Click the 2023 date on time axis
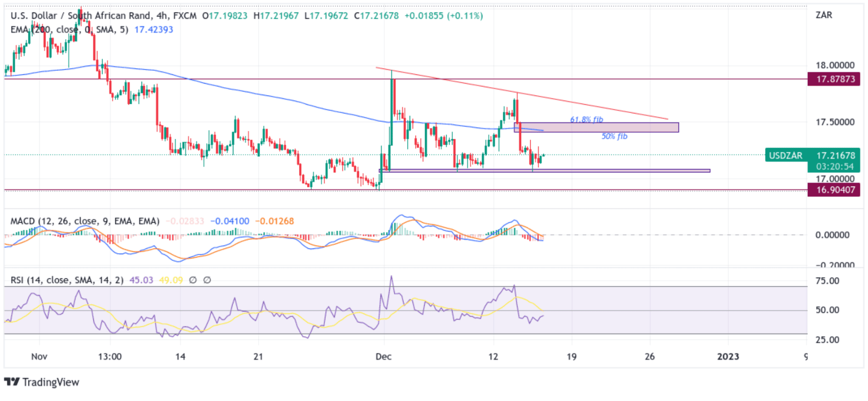The width and height of the screenshot is (868, 401). (x=728, y=356)
